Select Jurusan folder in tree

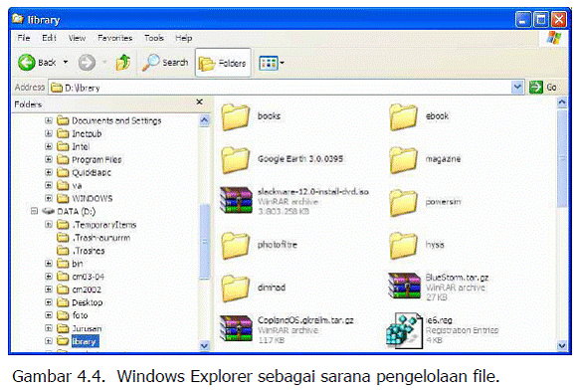(x=80, y=328)
